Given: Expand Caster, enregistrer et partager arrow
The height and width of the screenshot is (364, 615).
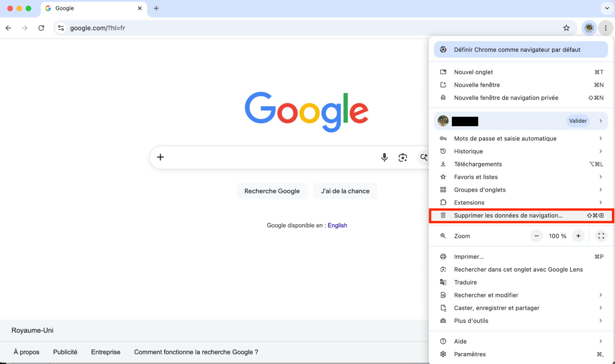Looking at the screenshot, I should [x=601, y=308].
